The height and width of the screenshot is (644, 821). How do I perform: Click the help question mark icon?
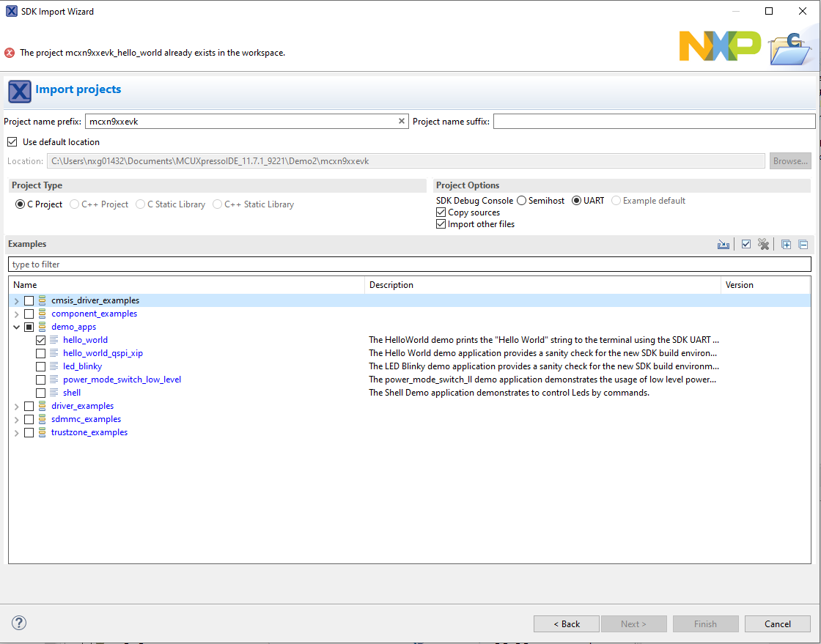(19, 623)
